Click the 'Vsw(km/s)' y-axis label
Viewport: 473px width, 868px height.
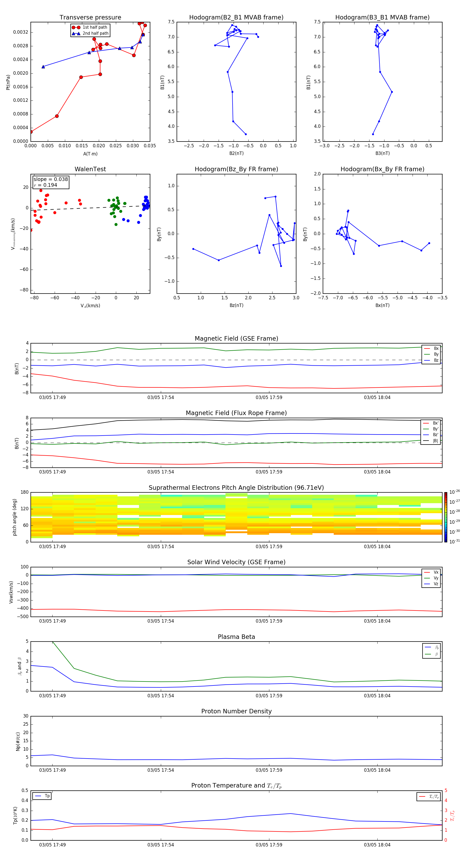[x=11, y=592]
